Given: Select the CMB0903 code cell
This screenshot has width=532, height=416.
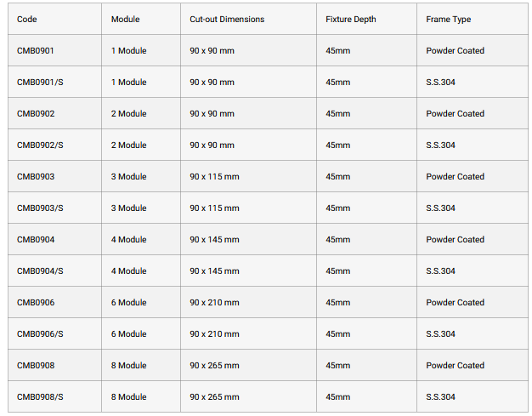Looking at the screenshot, I should [36, 177].
